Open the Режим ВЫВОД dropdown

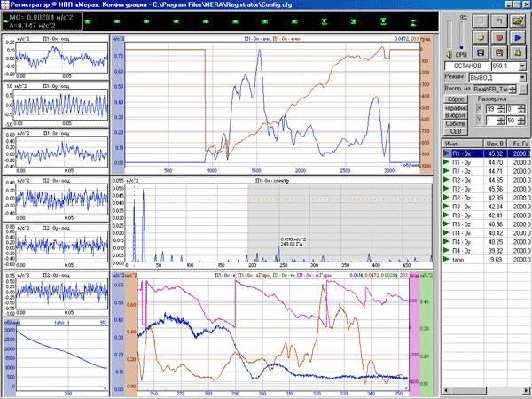[523, 79]
